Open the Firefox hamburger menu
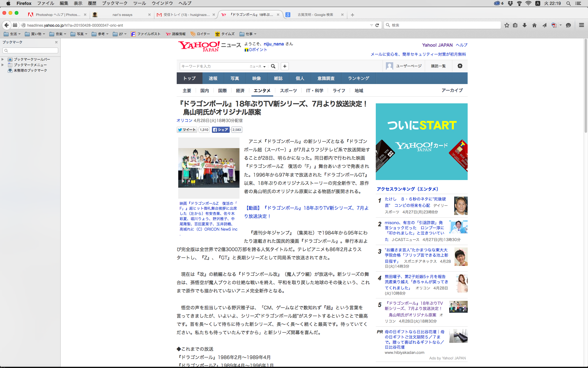The image size is (588, 368). (581, 25)
